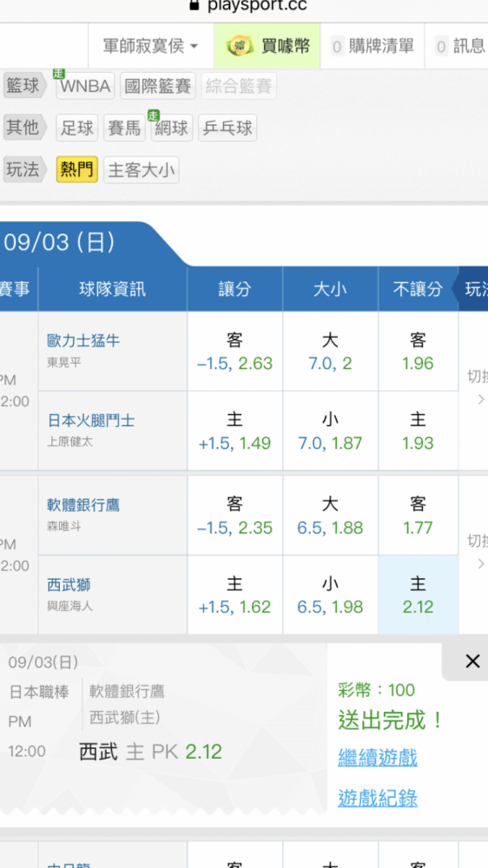
Task: Switch to 熱門 play mode
Action: 77,169
